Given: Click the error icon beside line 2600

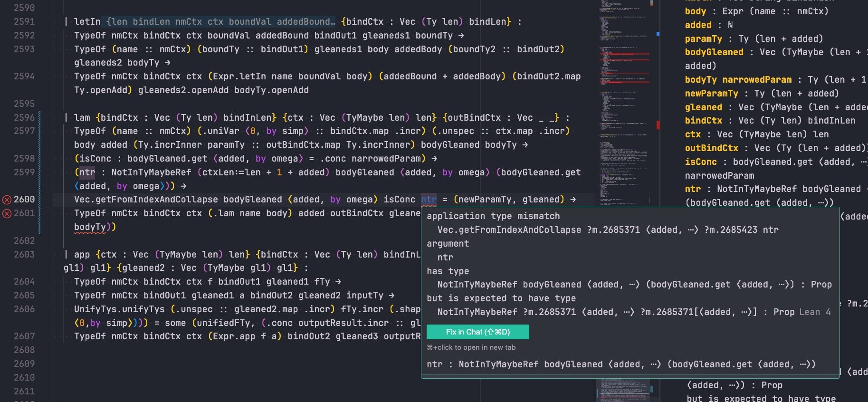Looking at the screenshot, I should 7,200.
